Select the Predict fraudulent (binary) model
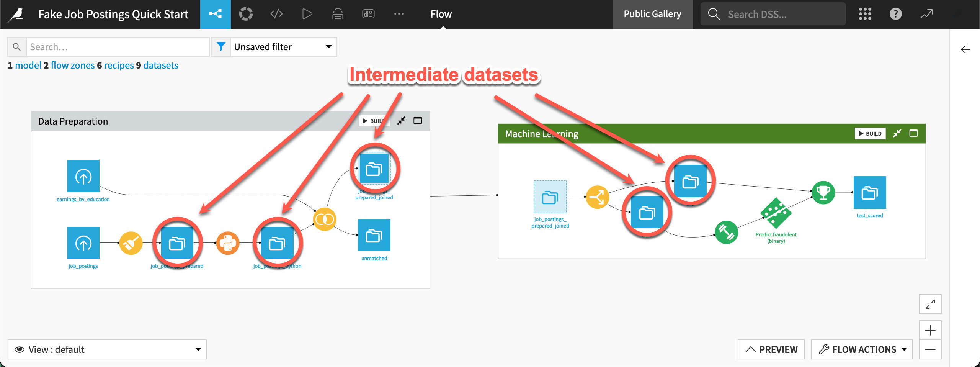The height and width of the screenshot is (367, 980). pos(776,213)
